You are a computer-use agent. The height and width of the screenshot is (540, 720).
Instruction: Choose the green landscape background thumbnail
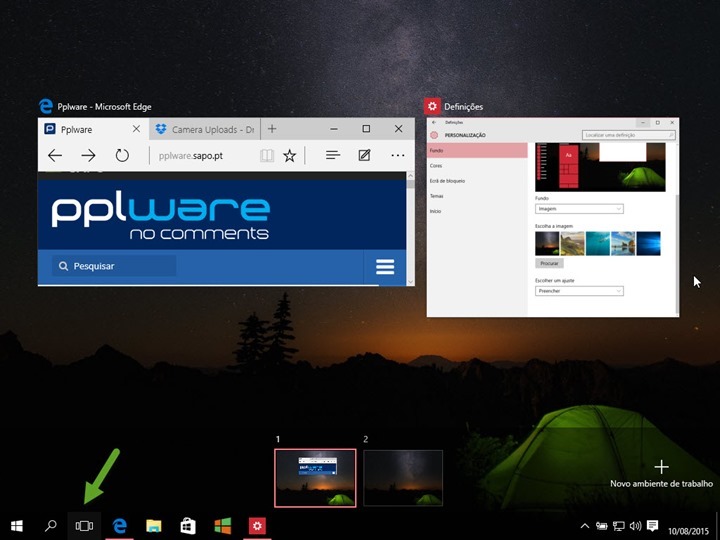(x=573, y=243)
